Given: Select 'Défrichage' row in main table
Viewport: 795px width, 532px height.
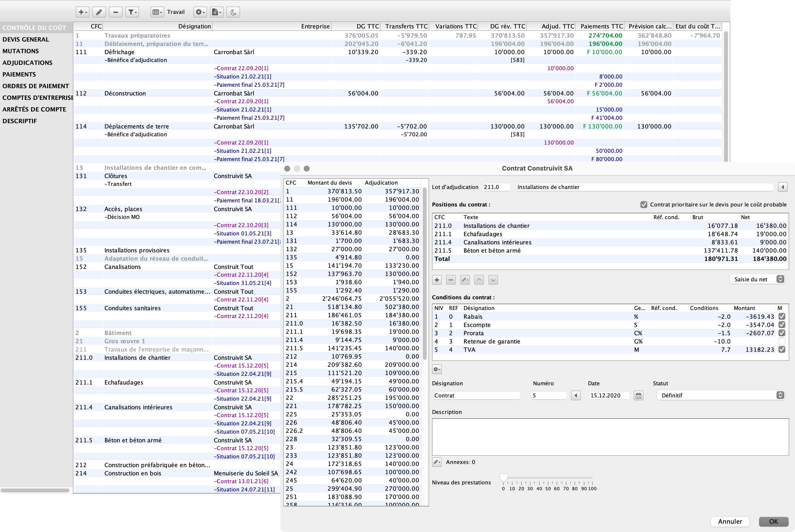Looking at the screenshot, I should pos(398,52).
